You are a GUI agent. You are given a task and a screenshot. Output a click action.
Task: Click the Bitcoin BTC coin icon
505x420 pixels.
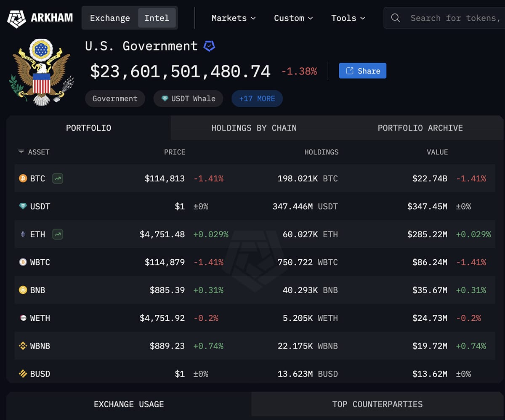coord(23,178)
